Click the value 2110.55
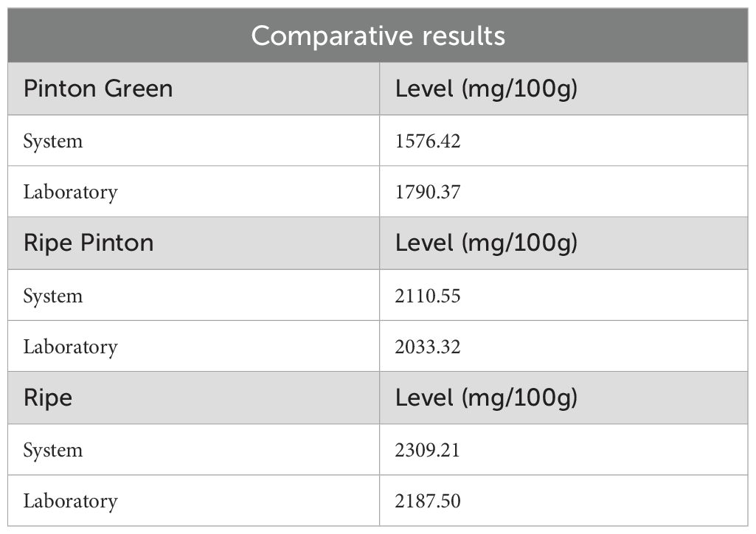756x534 pixels. click(x=428, y=296)
